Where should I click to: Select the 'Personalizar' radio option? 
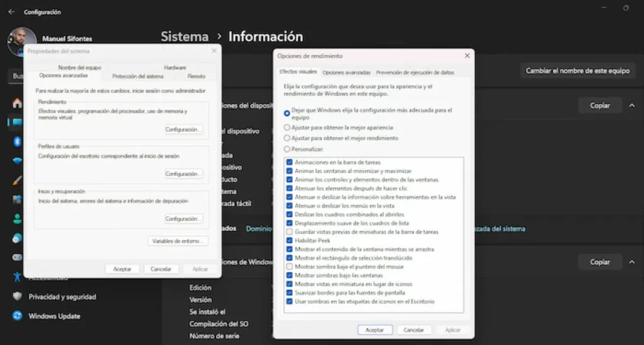click(x=287, y=149)
